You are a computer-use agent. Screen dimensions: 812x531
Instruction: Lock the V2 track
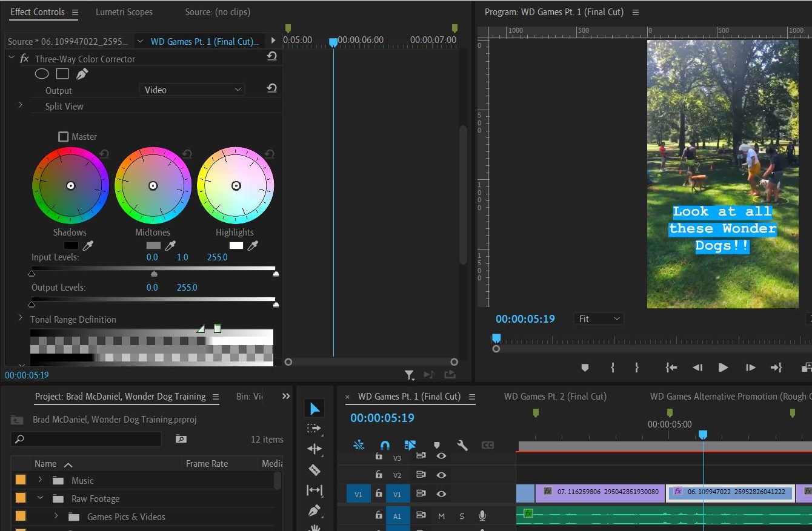click(379, 475)
